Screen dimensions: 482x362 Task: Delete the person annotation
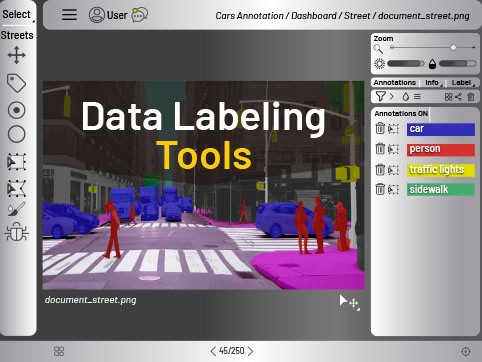(x=380, y=149)
